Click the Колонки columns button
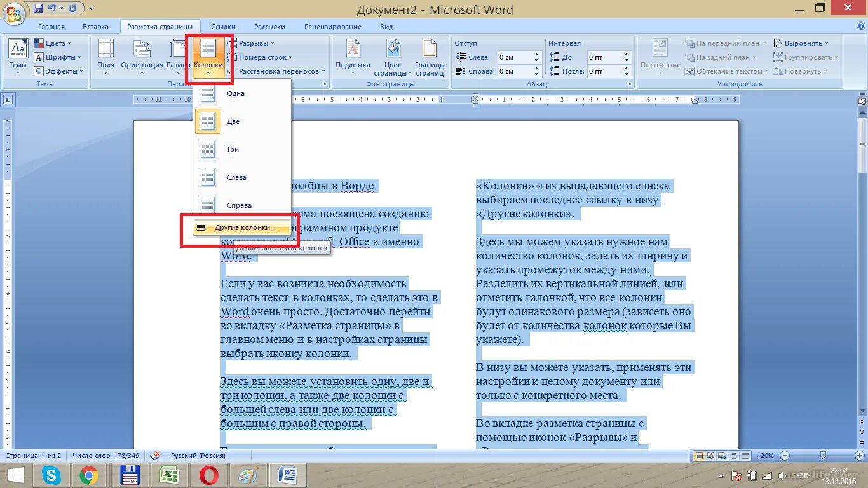The height and width of the screenshot is (488, 868). tap(208, 57)
